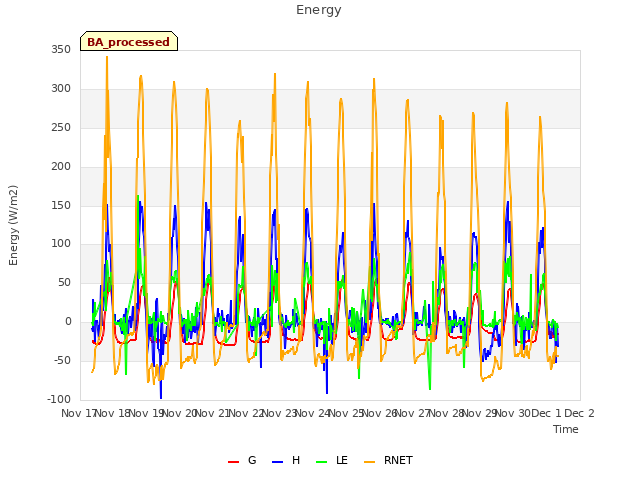
Task: Click the Energy chart title
Action: point(319,10)
